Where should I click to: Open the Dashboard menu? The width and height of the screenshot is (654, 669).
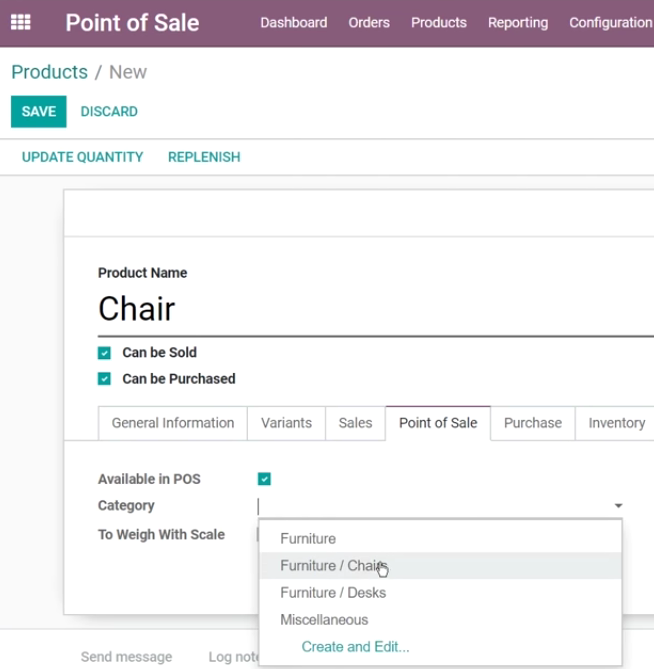coord(294,23)
